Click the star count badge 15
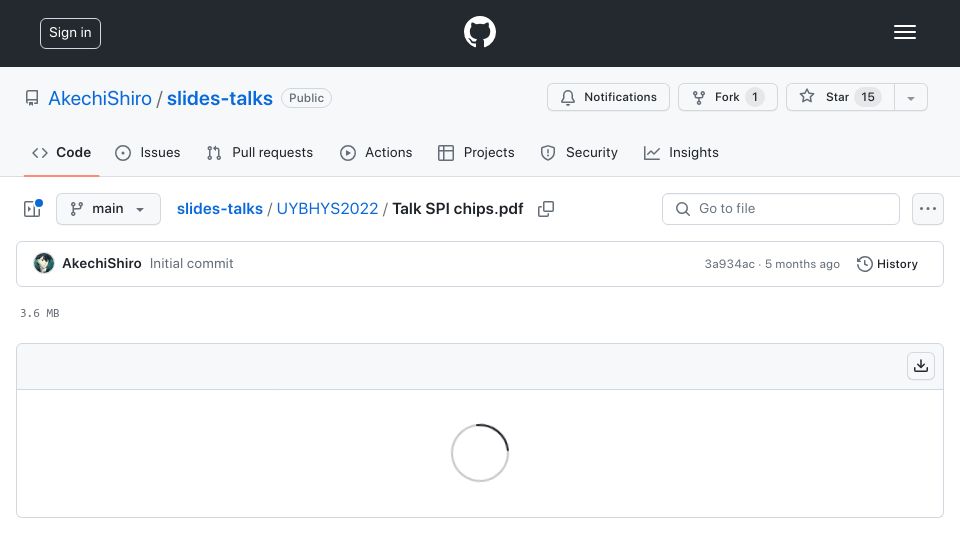This screenshot has width=960, height=540. tap(868, 97)
